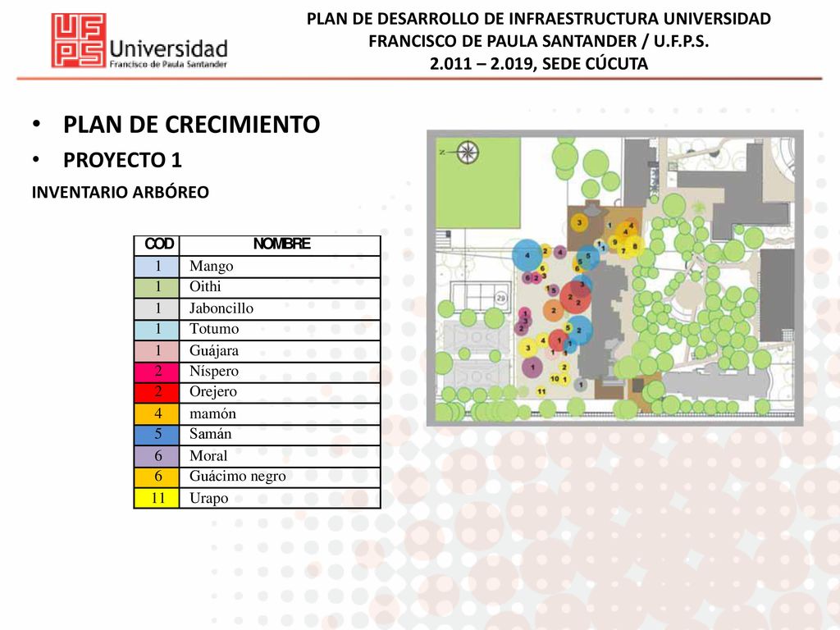Screen dimensions: 840x630
Task: Click the 'INVENTARIO ARBÓREO' subtitle
Action: coord(120,192)
